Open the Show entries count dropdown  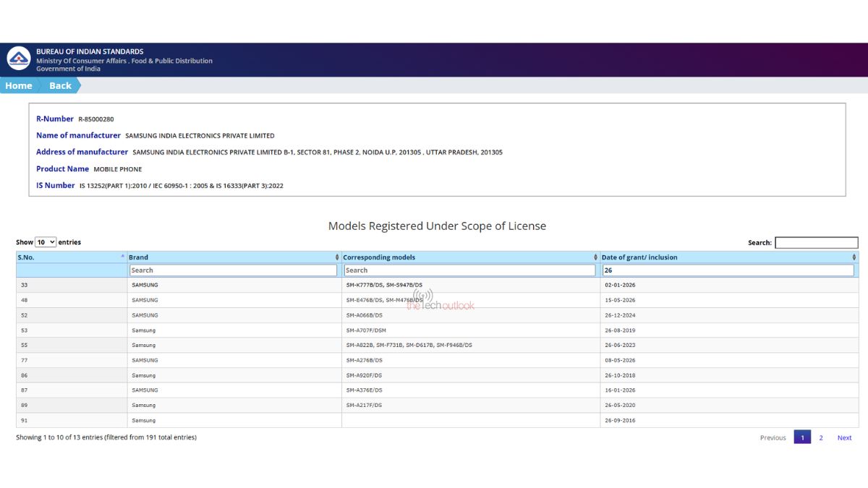tap(46, 242)
